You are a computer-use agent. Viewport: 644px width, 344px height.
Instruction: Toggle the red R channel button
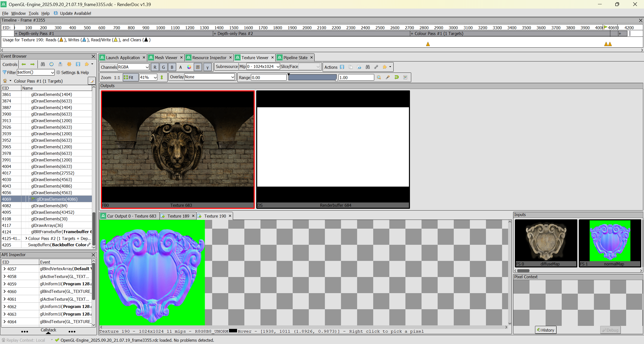(155, 67)
